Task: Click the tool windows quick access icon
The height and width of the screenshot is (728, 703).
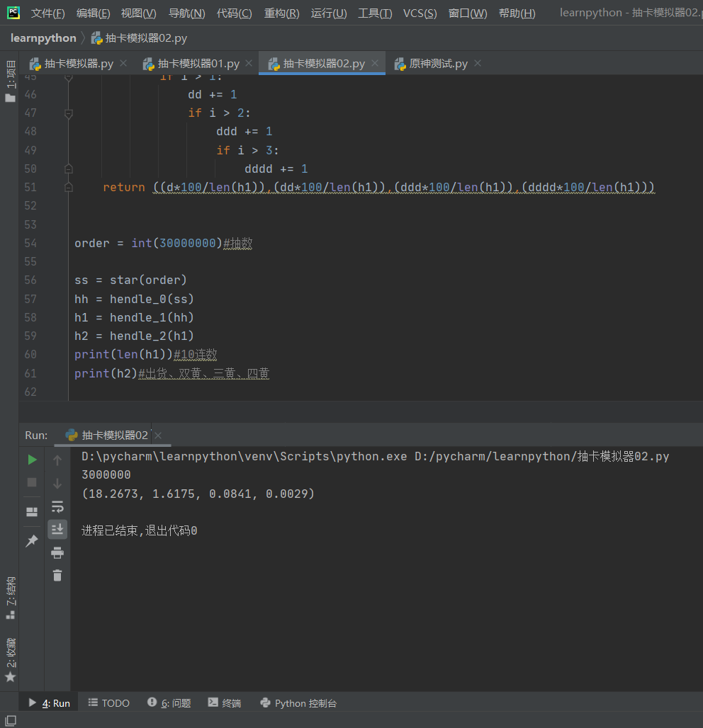Action: (10, 721)
